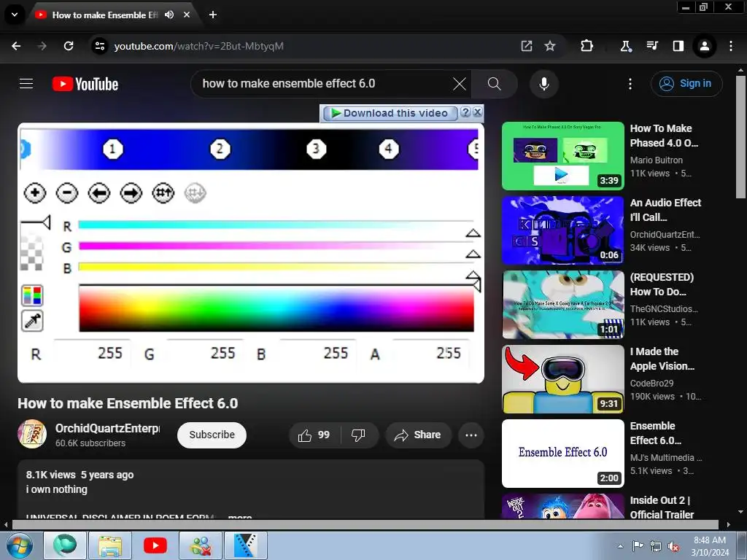747x560 pixels.
Task: Open Chrome profile avatar
Action: pyautogui.click(x=704, y=46)
